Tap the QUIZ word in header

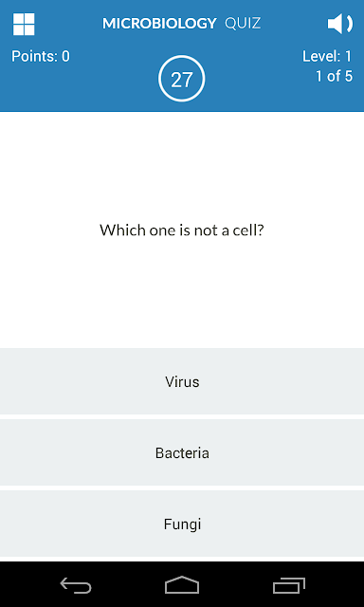243,24
